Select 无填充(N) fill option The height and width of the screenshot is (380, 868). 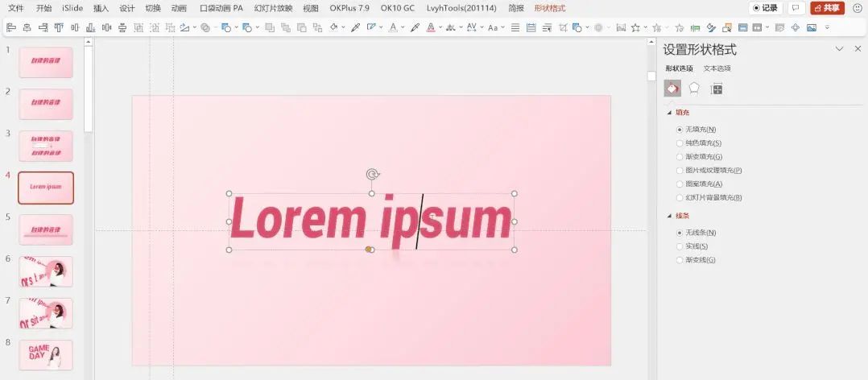696,129
